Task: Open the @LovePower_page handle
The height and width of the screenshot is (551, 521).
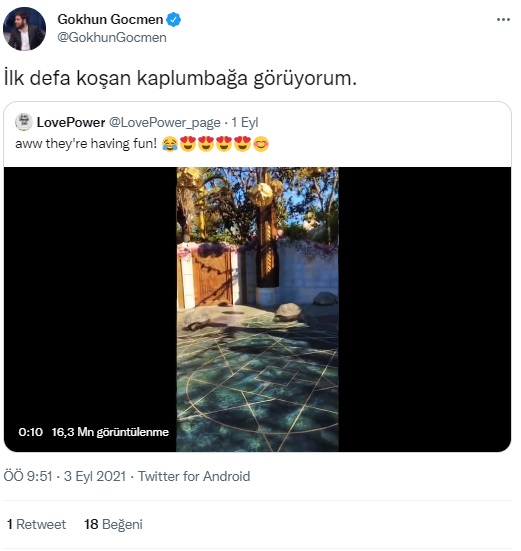Action: 165,123
